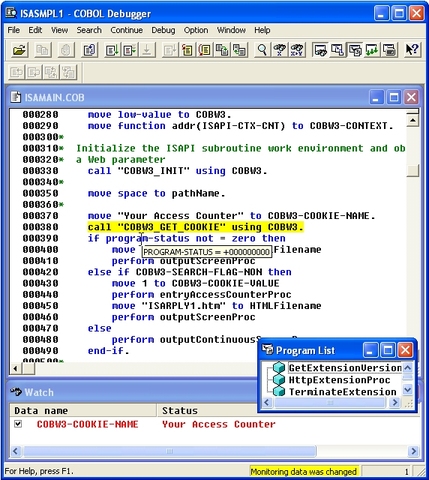Click the window icon with green down arrows
This screenshot has width=429, height=480.
[x=372, y=50]
